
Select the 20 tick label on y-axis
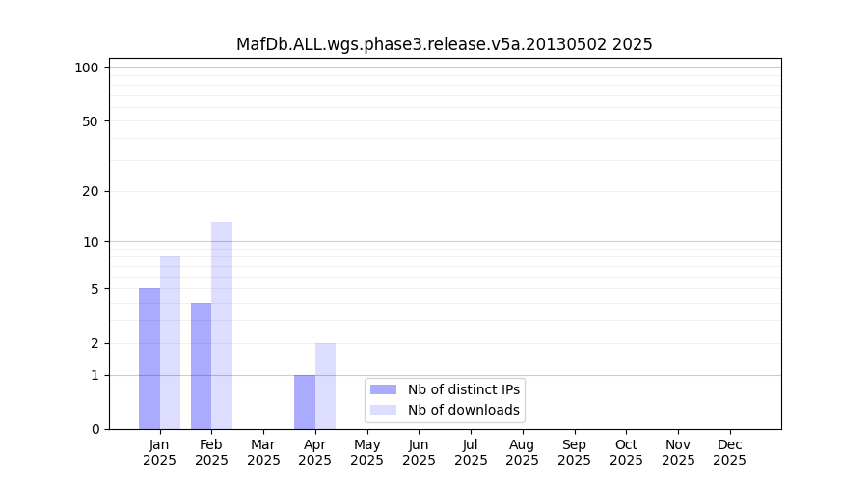pos(91,191)
